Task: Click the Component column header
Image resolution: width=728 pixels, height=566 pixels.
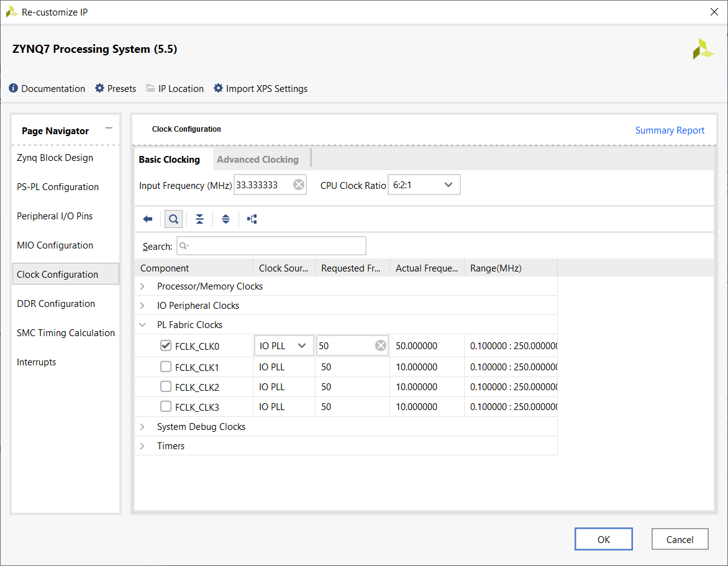Action: point(194,268)
